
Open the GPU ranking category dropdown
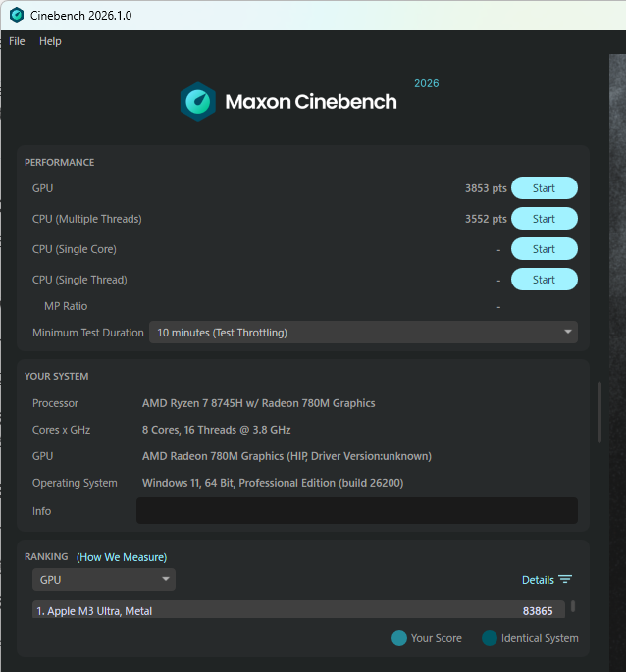[x=104, y=579]
